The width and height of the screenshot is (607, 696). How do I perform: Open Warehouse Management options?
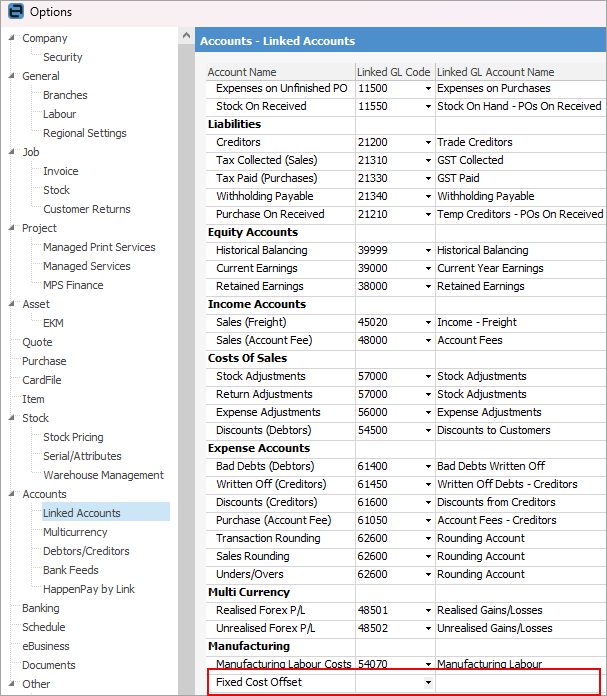point(103,475)
